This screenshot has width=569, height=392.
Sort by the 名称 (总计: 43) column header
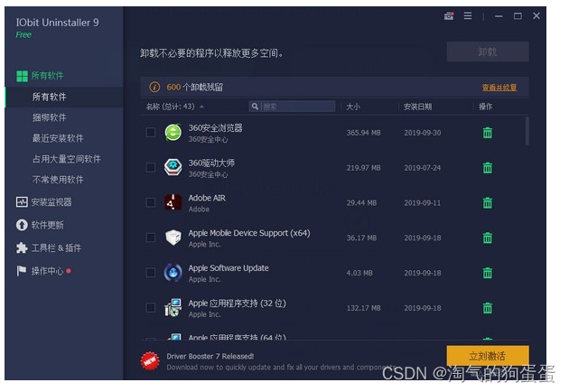coord(170,107)
